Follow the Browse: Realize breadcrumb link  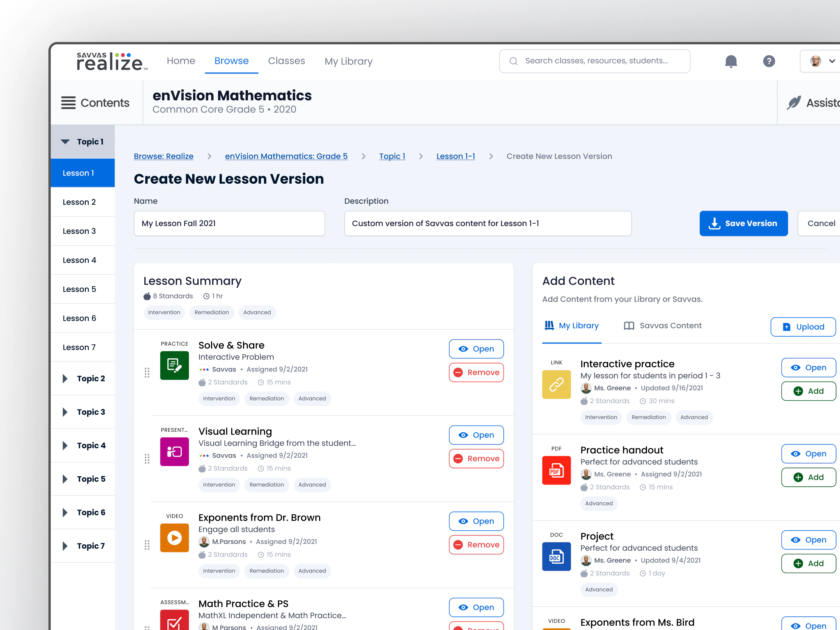[164, 156]
